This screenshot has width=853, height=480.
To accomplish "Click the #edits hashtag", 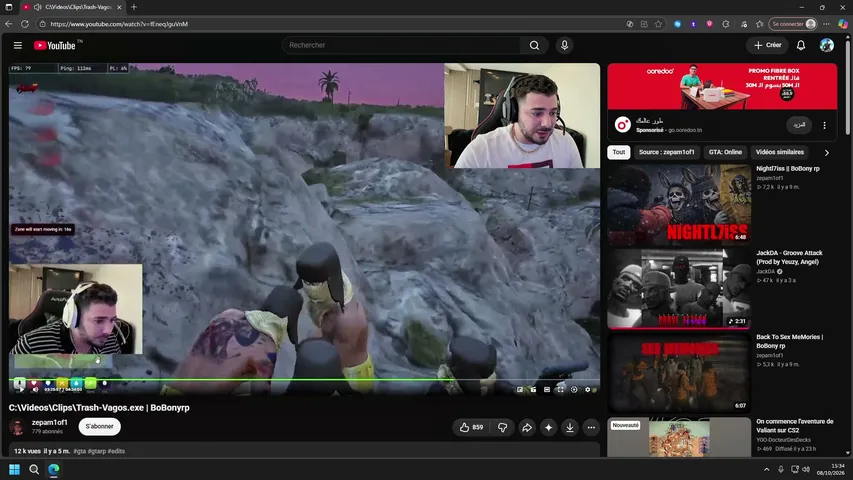I will tap(116, 451).
